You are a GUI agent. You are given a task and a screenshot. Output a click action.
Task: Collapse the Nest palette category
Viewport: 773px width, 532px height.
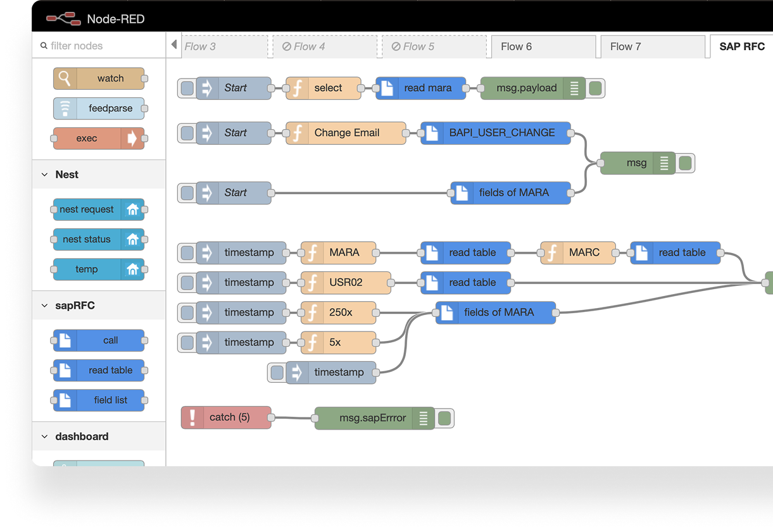(99, 175)
